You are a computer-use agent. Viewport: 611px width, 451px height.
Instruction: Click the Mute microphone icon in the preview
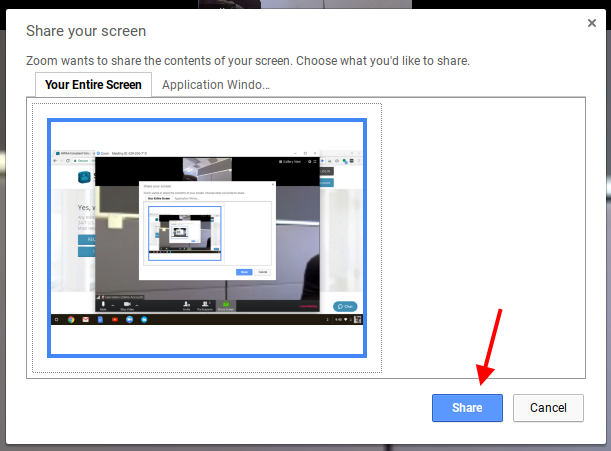pyautogui.click(x=100, y=303)
